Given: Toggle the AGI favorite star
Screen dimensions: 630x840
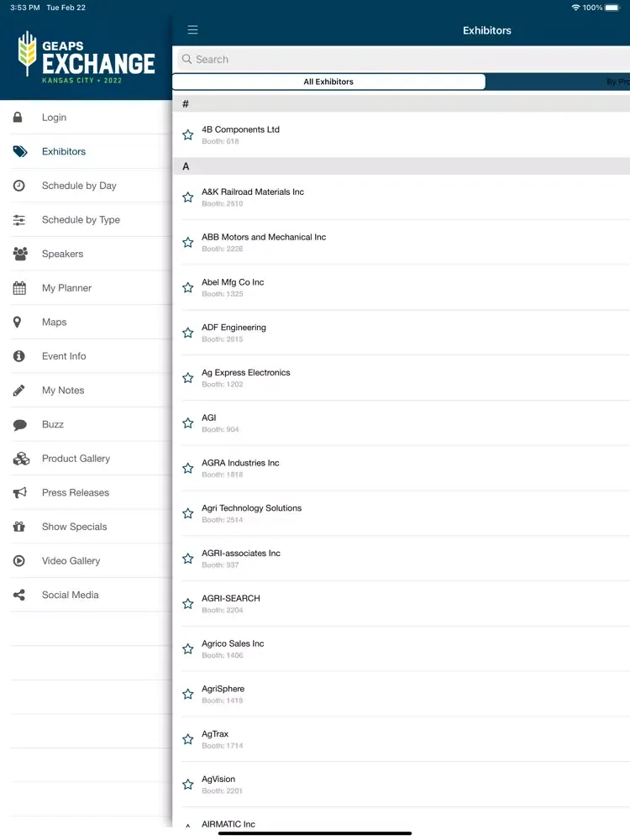Looking at the screenshot, I should [x=187, y=423].
